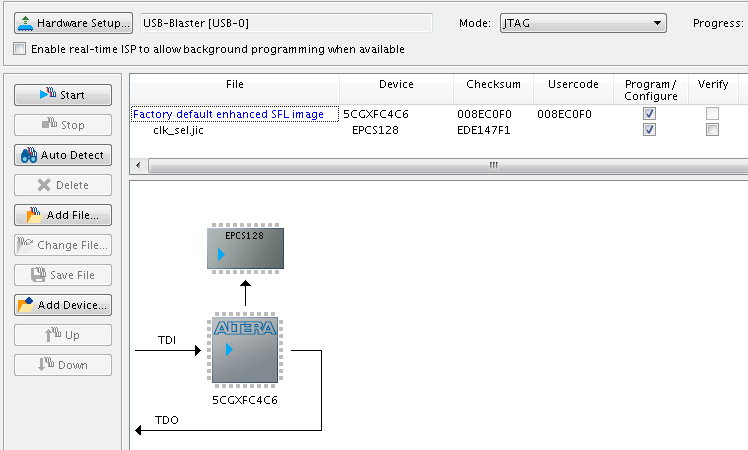Click the floppy icon on Save File
This screenshot has height=450, width=748.
point(38,275)
